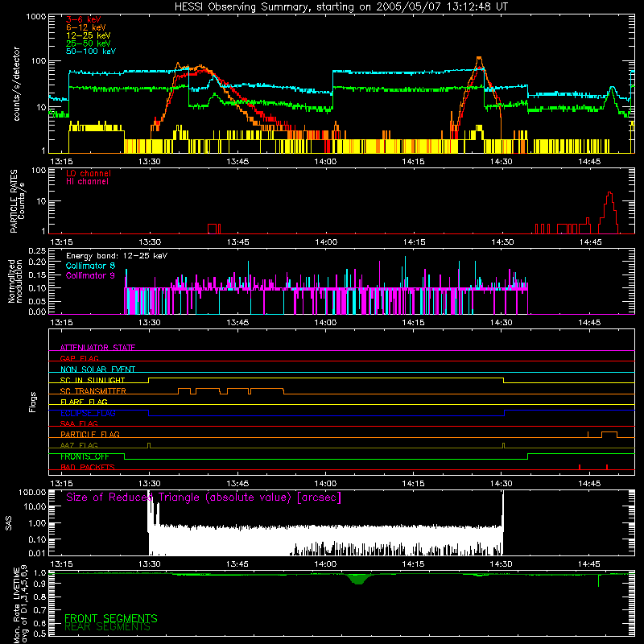Click the PARTICLE RATES axis label
The width and height of the screenshot is (644, 644).
click(13, 201)
